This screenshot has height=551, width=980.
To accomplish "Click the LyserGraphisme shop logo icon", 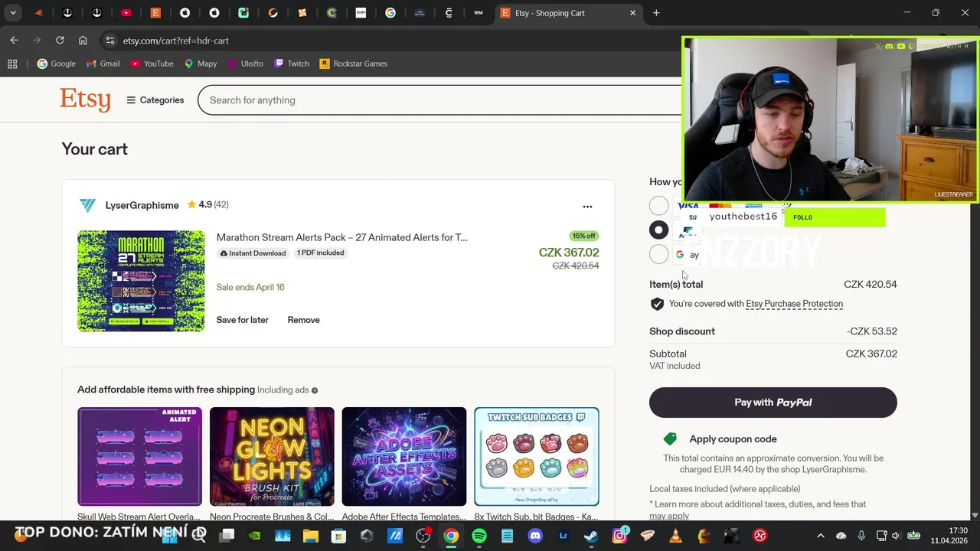I will click(87, 205).
